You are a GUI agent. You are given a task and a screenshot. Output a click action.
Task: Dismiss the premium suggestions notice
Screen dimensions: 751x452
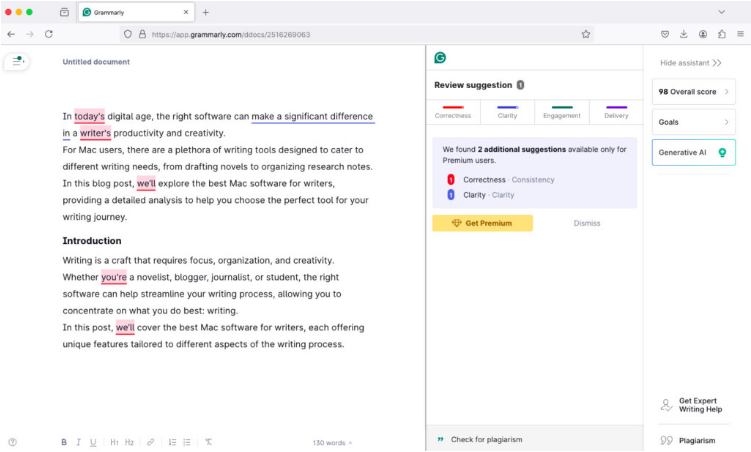587,223
